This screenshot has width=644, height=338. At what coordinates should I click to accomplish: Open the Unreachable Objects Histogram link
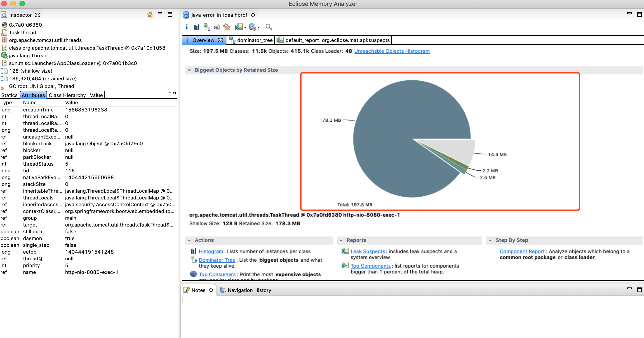(x=392, y=51)
